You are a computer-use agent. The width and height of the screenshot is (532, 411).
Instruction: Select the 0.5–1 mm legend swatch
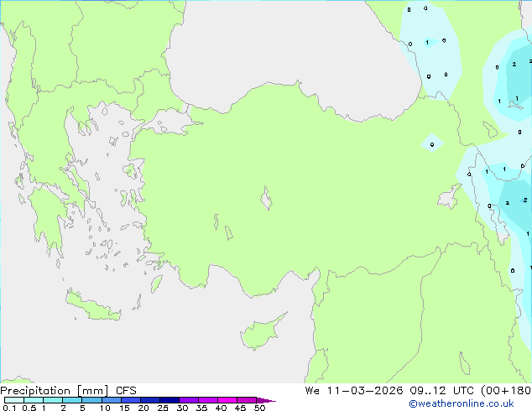[x=34, y=400]
